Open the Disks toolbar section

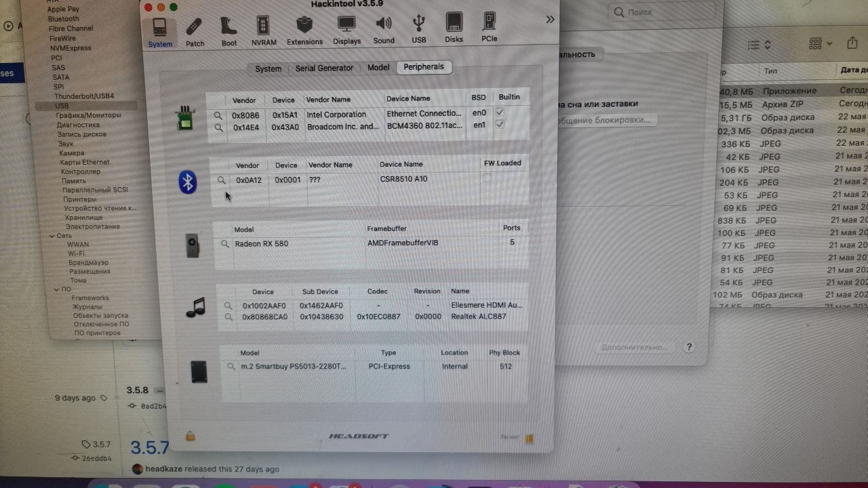coord(454,29)
